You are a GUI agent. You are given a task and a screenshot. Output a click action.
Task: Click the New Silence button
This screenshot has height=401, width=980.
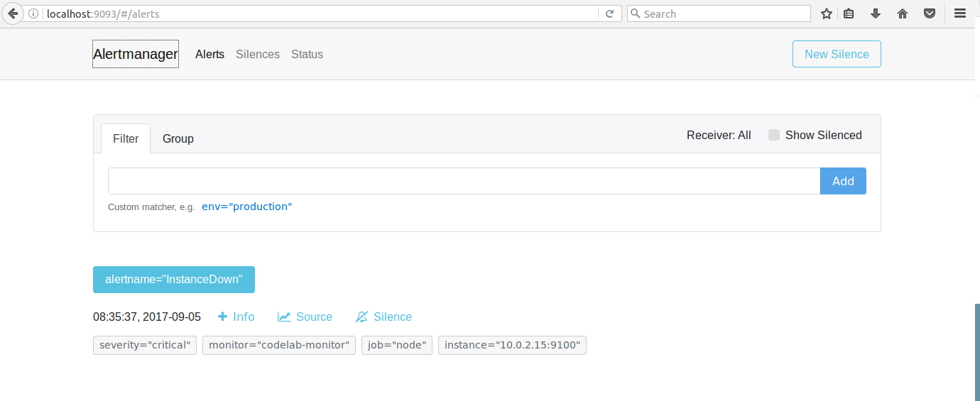click(x=837, y=54)
